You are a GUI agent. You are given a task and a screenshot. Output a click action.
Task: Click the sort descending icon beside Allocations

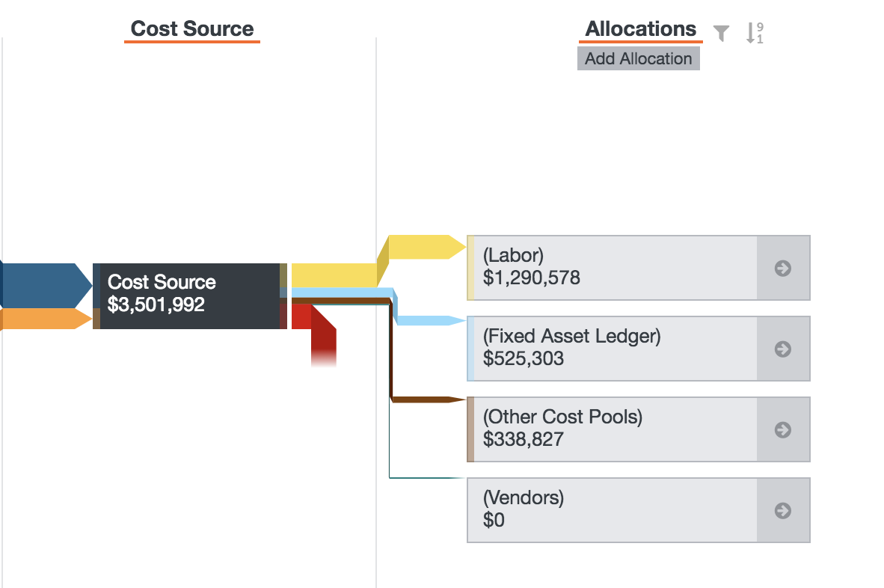(x=755, y=33)
